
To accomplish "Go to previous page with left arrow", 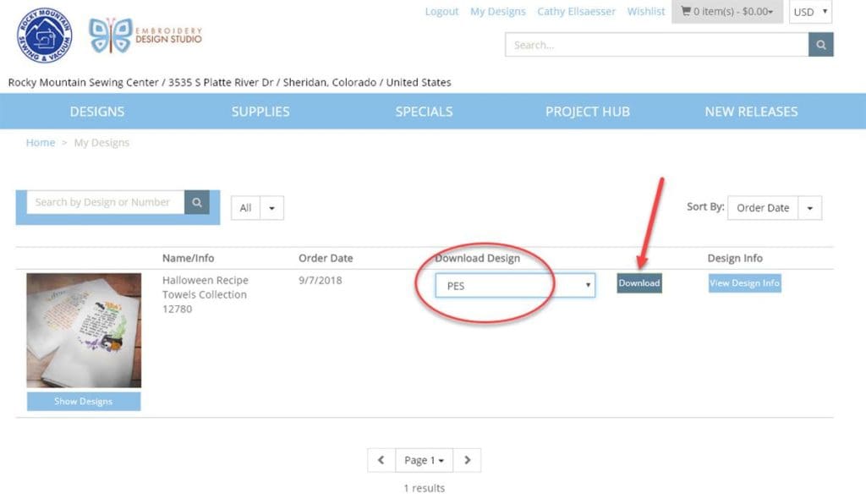I will coord(380,459).
